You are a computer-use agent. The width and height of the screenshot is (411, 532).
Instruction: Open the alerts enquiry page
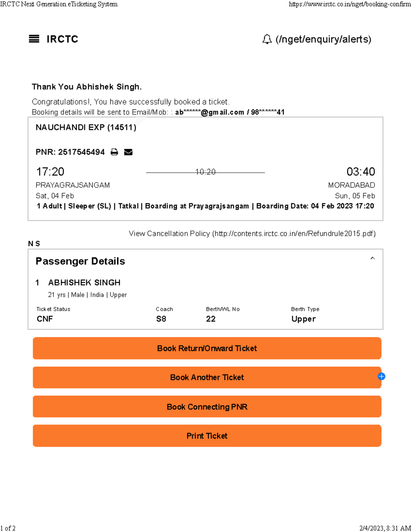[322, 39]
